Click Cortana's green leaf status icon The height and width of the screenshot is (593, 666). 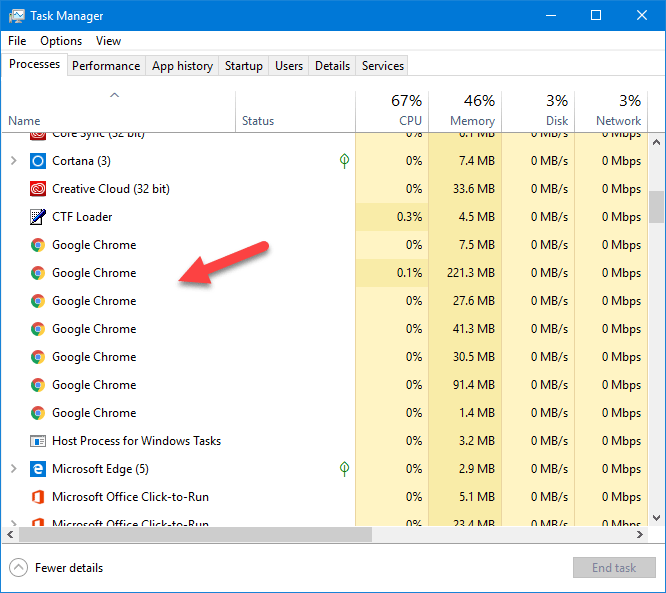click(x=344, y=161)
